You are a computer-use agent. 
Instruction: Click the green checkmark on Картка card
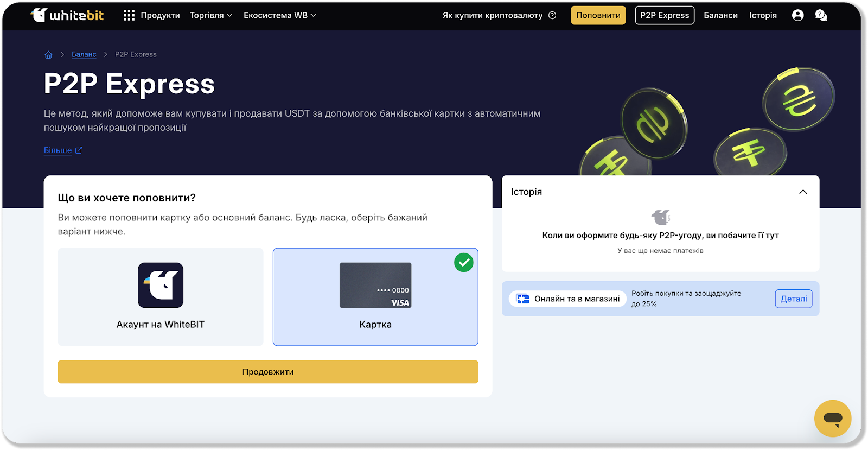click(x=463, y=263)
